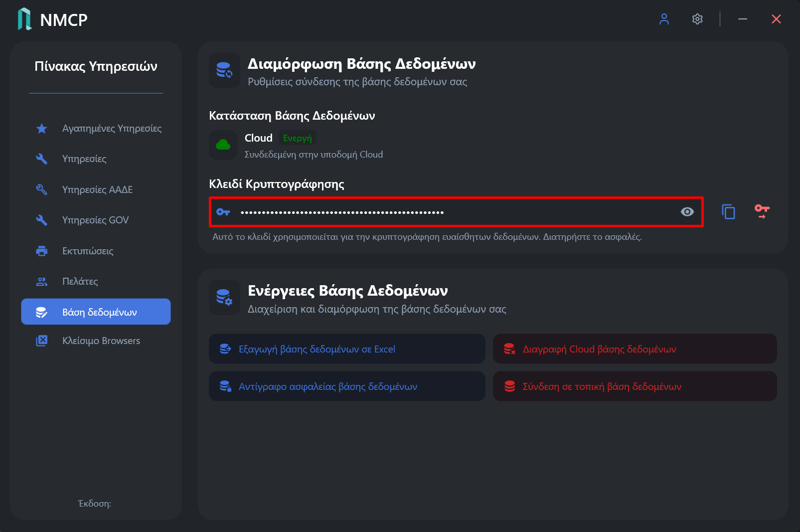Click Διαγραφή Cloud βάσης δεδομένων button
This screenshot has height=532, width=800.
pyautogui.click(x=635, y=349)
